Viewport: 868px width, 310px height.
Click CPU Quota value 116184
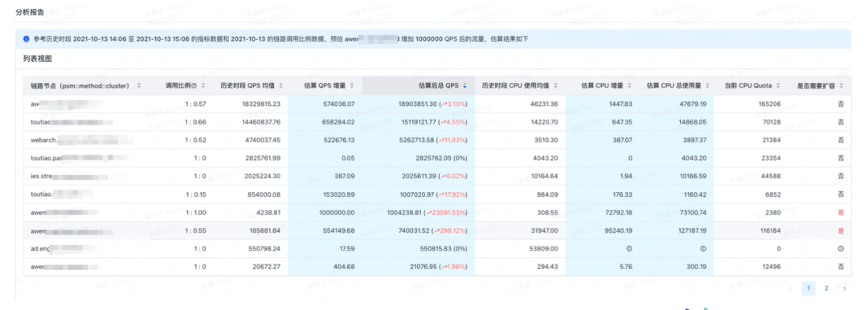[771, 230]
